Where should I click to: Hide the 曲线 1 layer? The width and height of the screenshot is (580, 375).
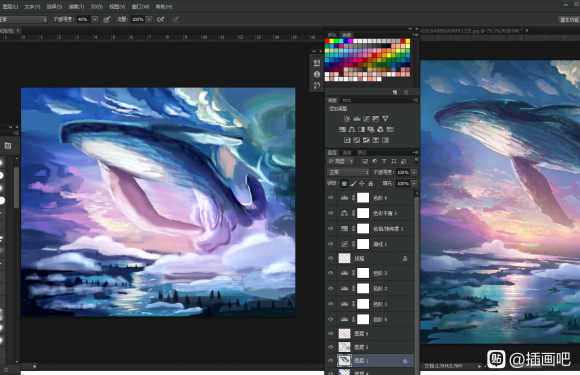(331, 244)
